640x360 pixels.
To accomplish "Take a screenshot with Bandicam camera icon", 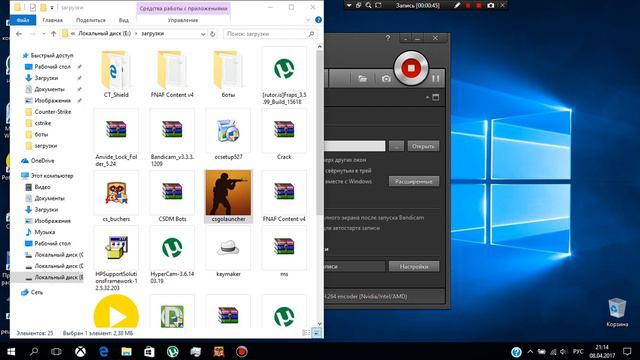I will pyautogui.click(x=386, y=78).
